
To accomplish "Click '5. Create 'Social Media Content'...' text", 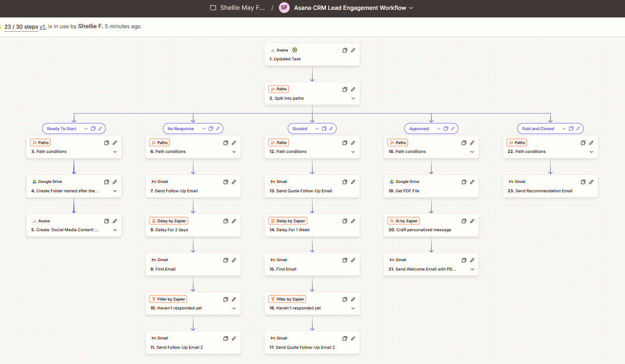I will pos(65,230).
